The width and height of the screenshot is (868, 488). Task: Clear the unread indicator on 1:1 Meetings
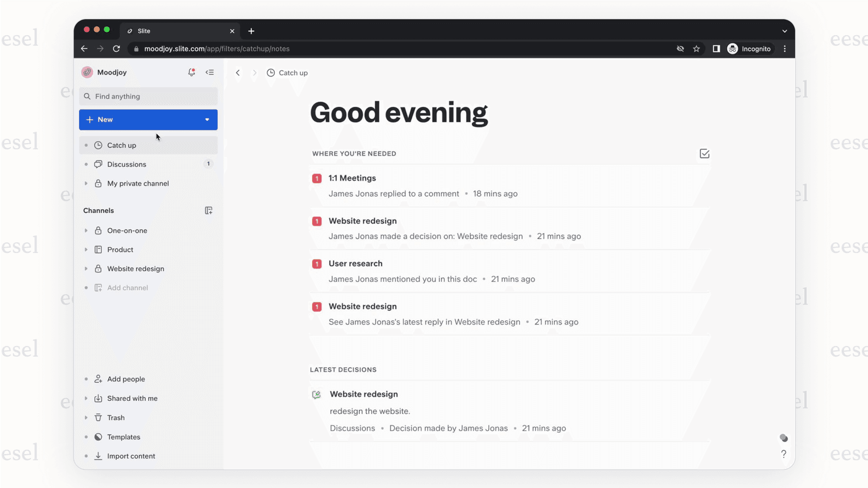(x=317, y=178)
